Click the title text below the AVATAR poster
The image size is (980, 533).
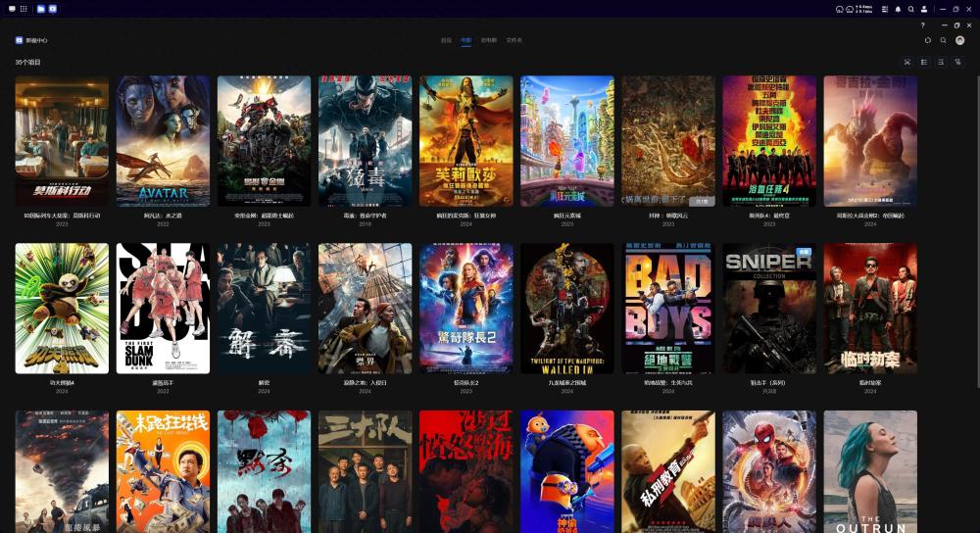coord(163,216)
